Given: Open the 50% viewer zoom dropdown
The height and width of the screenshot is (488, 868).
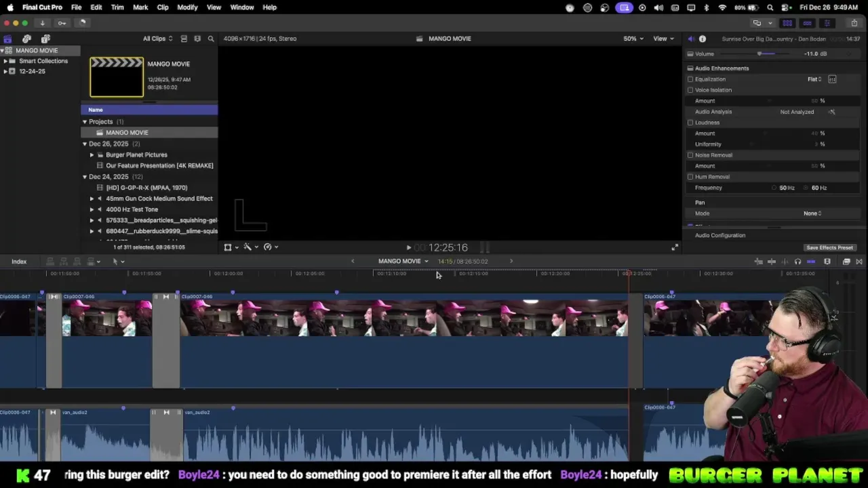Looking at the screenshot, I should coord(633,39).
